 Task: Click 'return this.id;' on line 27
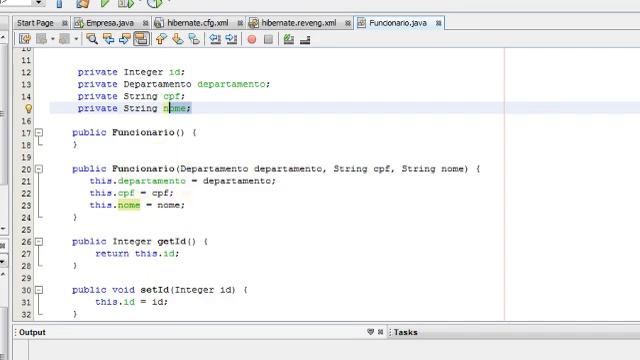click(x=137, y=253)
